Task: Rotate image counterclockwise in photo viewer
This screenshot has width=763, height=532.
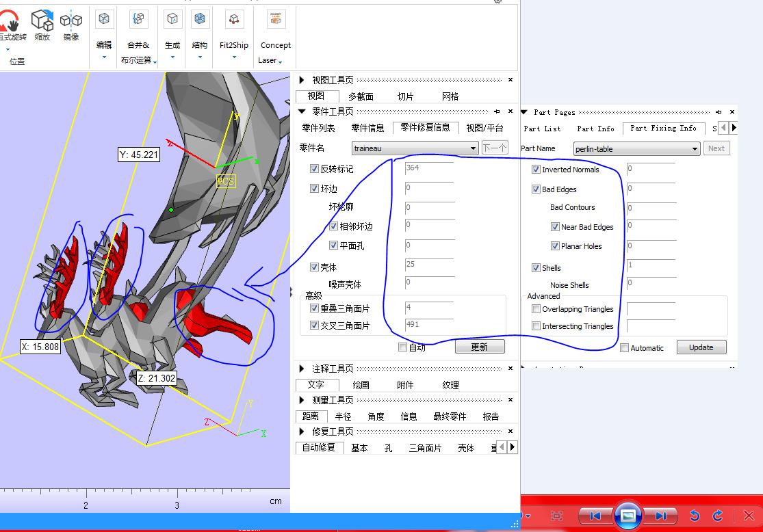Action: tap(695, 516)
